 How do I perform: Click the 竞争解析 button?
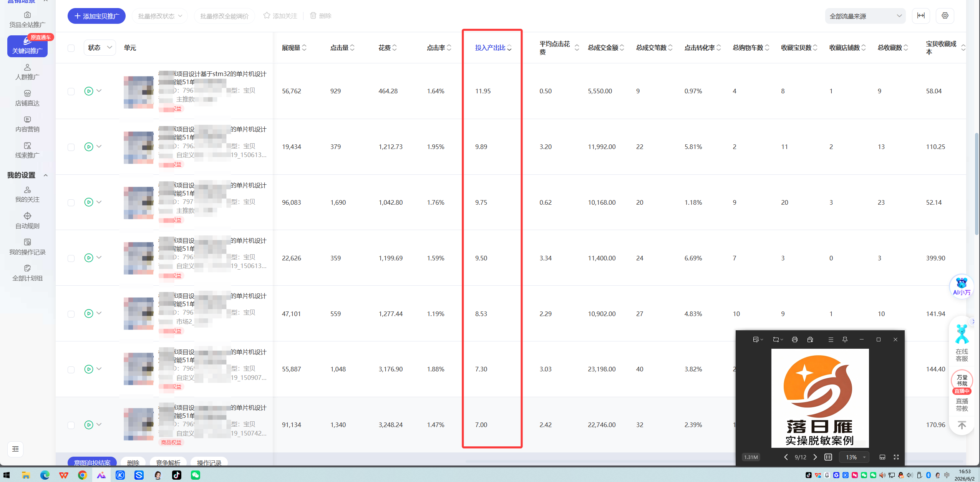click(x=168, y=462)
